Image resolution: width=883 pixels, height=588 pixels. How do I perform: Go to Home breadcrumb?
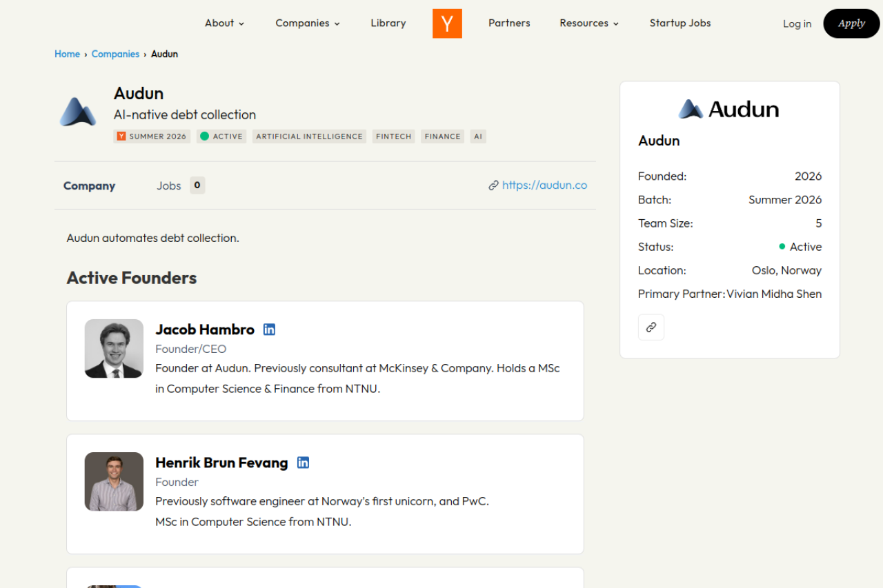[68, 54]
